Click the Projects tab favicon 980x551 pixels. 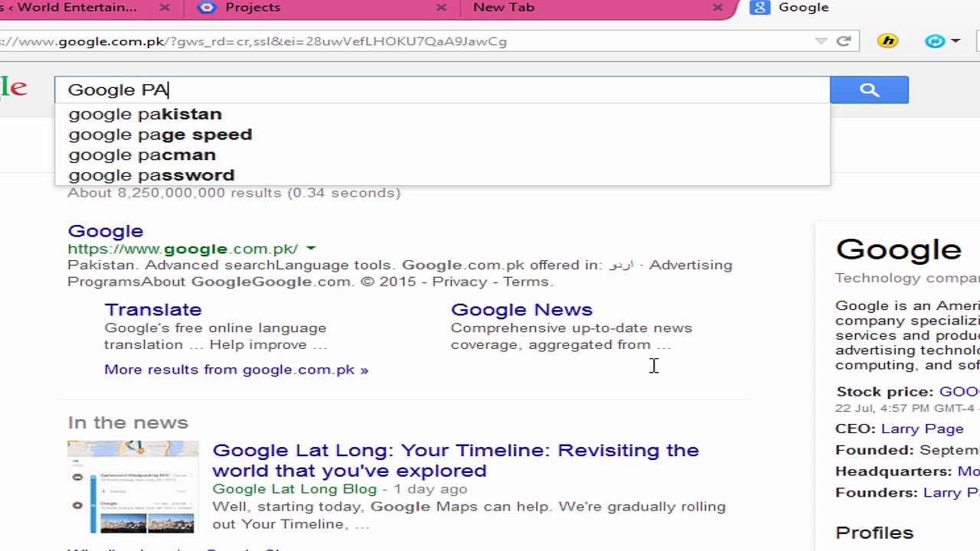[x=206, y=8]
